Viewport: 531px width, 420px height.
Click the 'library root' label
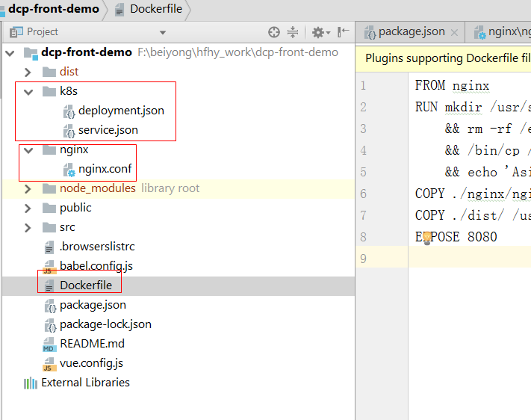pos(170,188)
